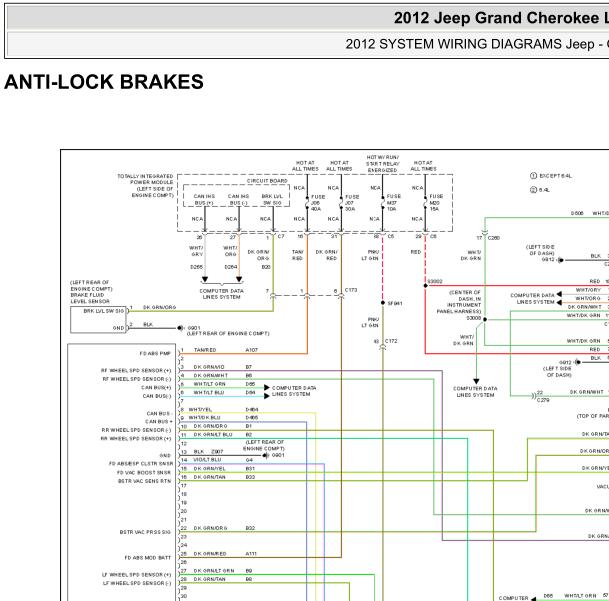Click the B20 circuit code
The width and height of the screenshot is (609, 601).
[x=266, y=267]
